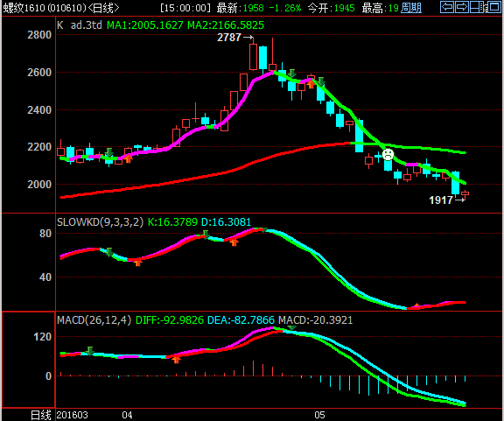The height and width of the screenshot is (421, 504).
Task: Click the 1917 low price label
Action: pyautogui.click(x=441, y=200)
